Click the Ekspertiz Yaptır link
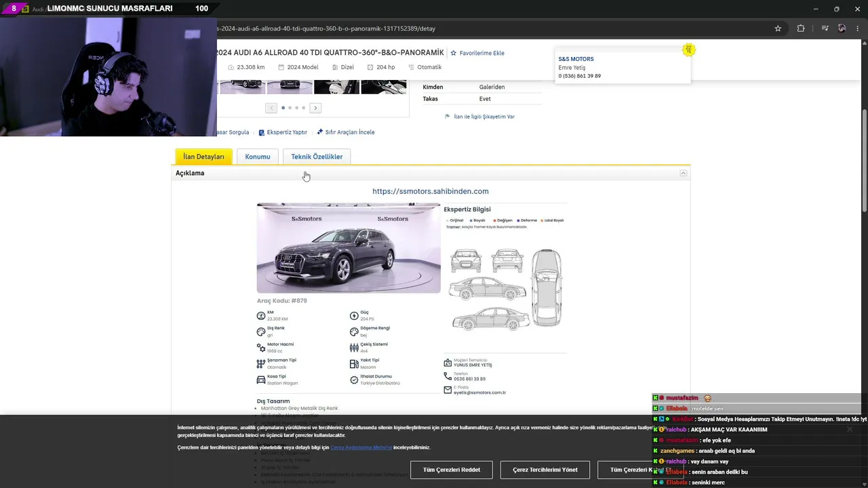The image size is (868, 488). pyautogui.click(x=287, y=132)
